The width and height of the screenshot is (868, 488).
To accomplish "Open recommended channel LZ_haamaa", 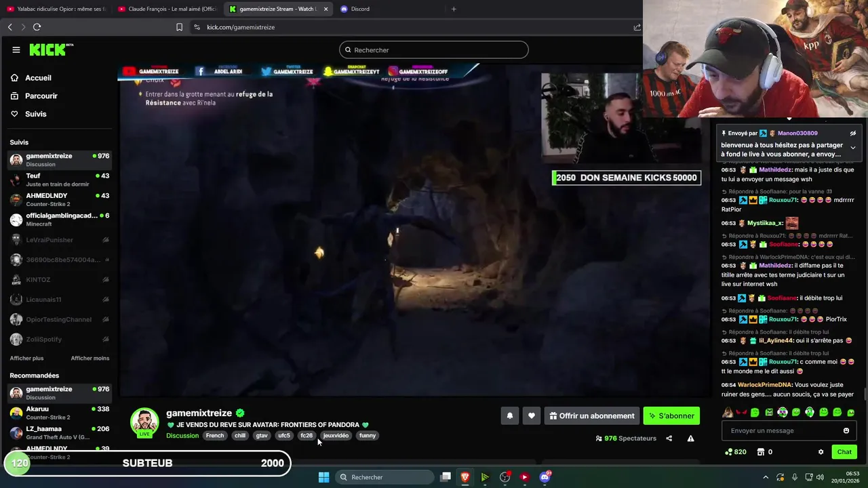I will (x=60, y=432).
